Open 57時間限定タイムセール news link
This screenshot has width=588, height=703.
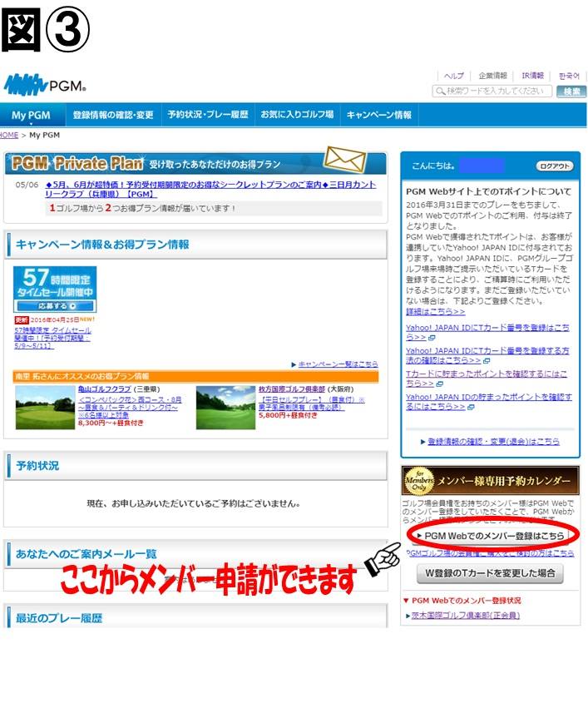53,338
